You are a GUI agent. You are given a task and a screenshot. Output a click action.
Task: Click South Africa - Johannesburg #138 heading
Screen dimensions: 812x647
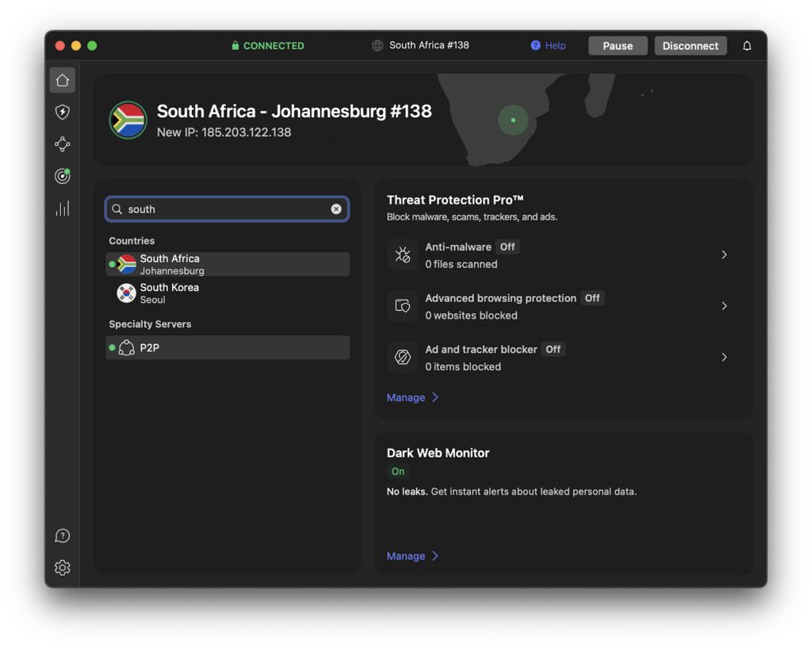(x=294, y=111)
